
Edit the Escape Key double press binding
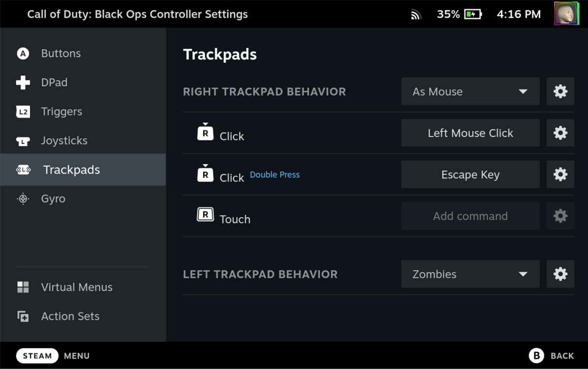tap(470, 175)
